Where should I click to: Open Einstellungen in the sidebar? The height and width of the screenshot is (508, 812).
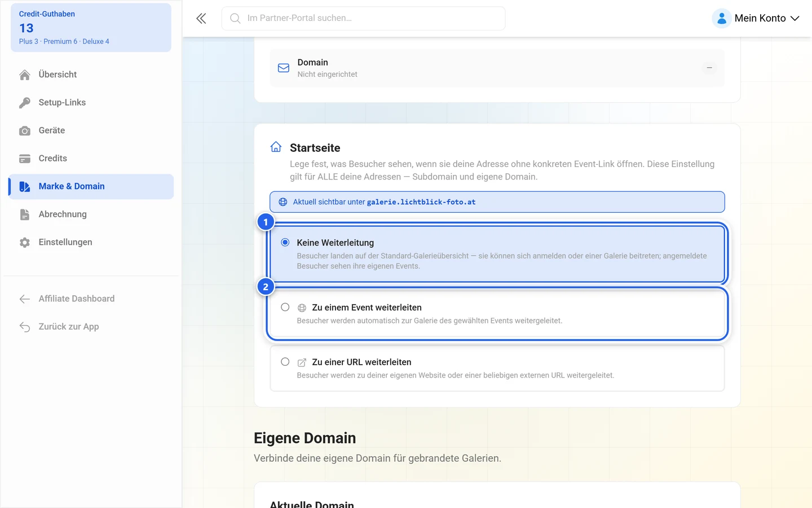91,242
